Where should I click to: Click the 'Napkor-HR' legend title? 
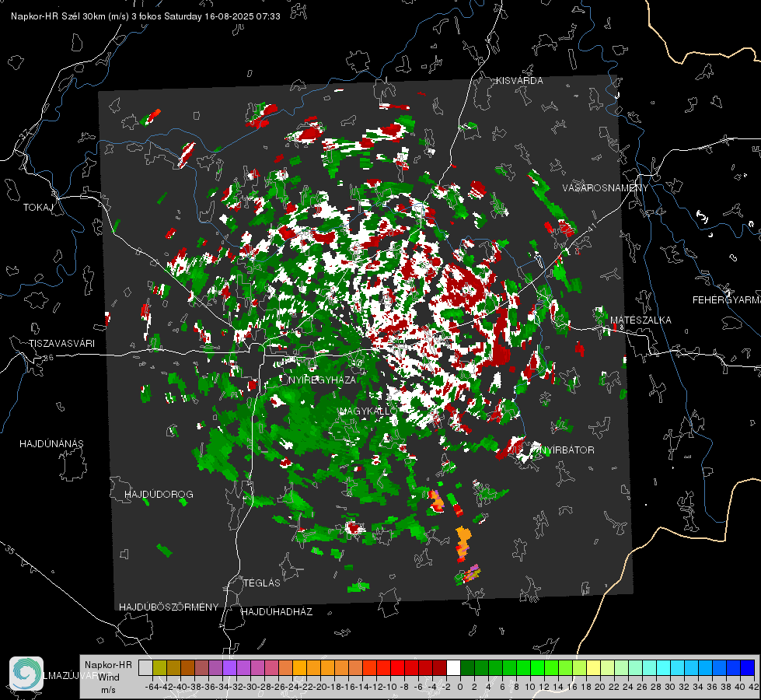108,665
